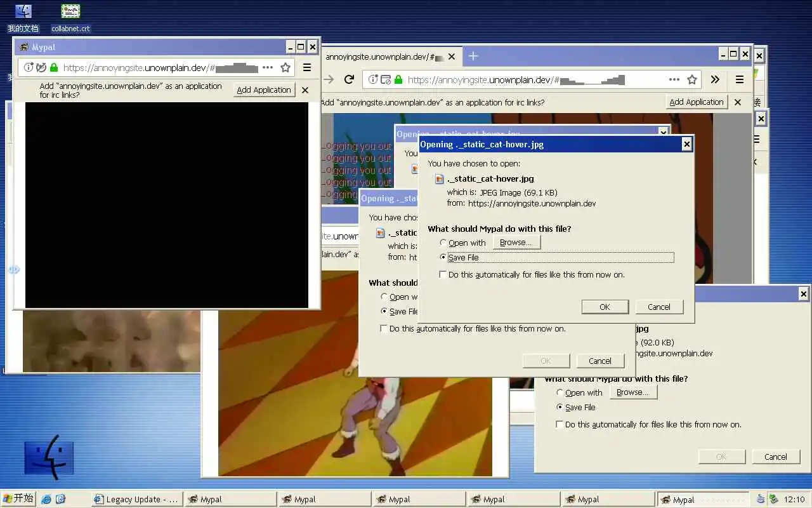Click blocked-autoplay icon in small Mypal window
The width and height of the screenshot is (812, 508).
coord(42,67)
